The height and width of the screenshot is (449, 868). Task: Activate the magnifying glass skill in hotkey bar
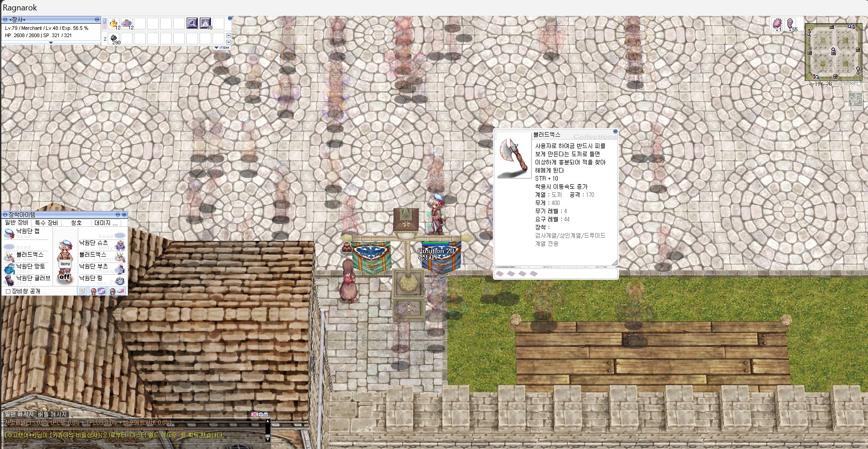(192, 23)
